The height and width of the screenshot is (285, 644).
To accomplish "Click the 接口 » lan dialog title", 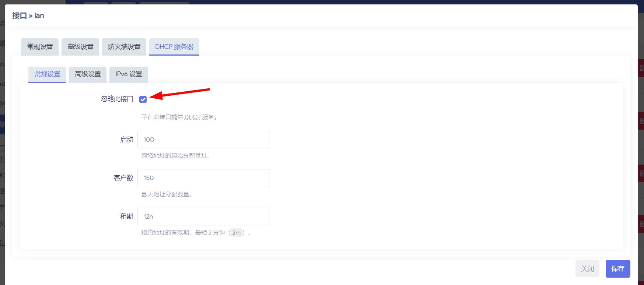I will (x=28, y=16).
